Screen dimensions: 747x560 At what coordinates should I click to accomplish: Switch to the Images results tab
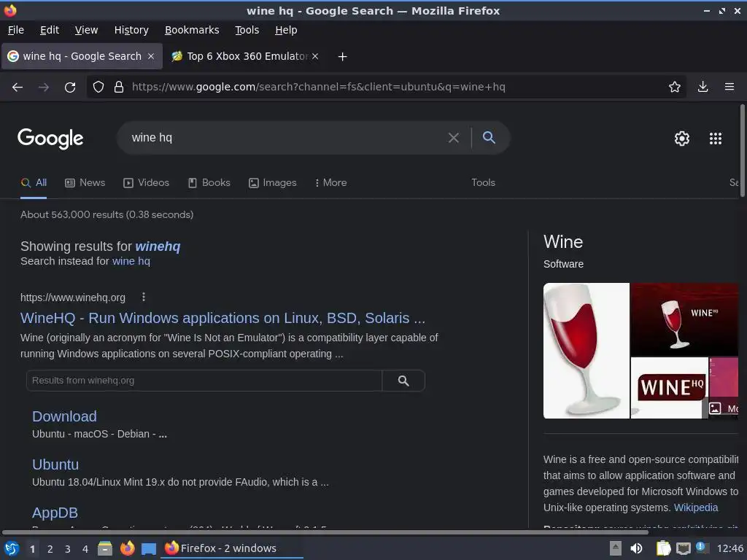tap(273, 183)
